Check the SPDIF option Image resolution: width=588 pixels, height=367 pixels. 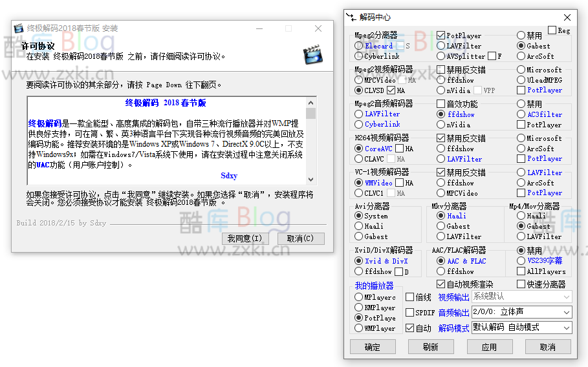(409, 313)
